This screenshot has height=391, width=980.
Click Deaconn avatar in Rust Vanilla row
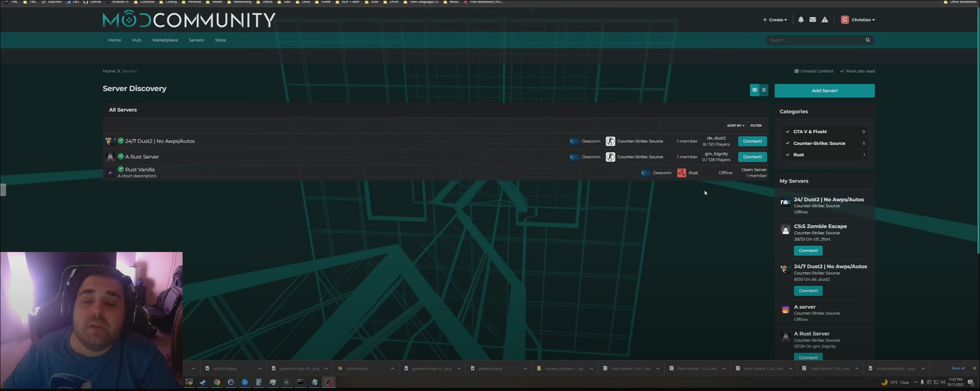coord(645,173)
